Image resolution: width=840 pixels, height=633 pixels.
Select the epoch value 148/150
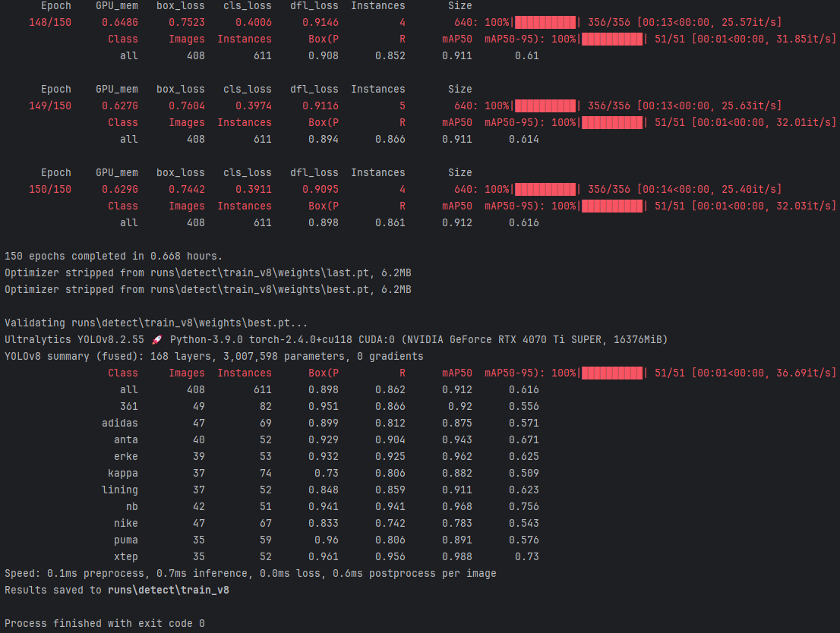coord(50,23)
